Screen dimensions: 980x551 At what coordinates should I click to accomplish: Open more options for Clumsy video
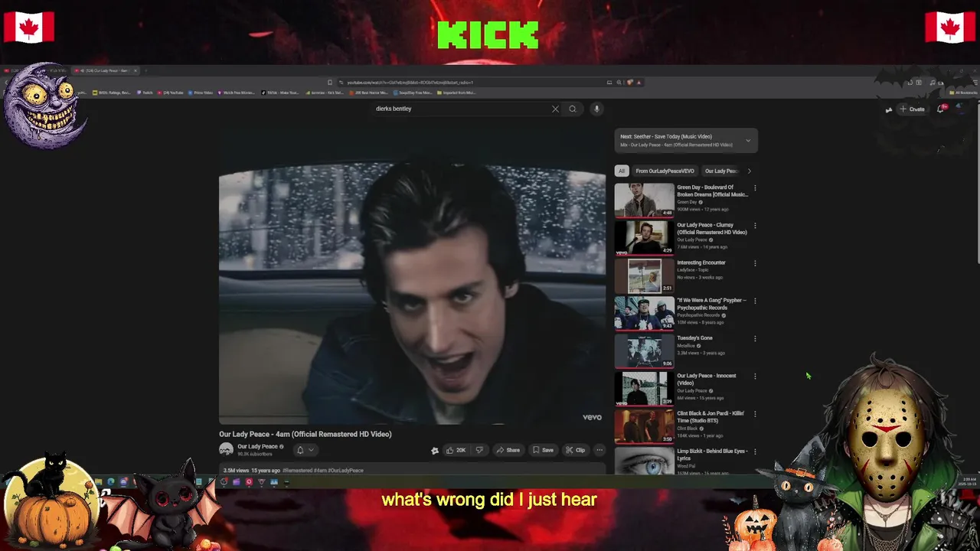click(x=755, y=226)
